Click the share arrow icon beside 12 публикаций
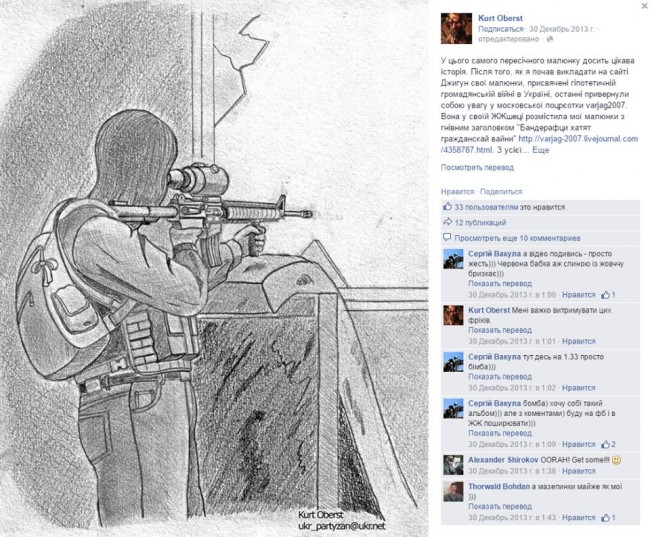 coord(447,222)
